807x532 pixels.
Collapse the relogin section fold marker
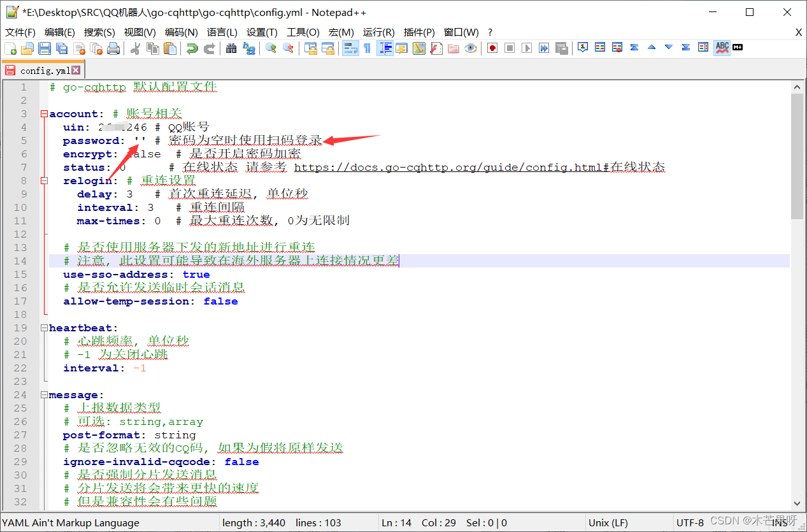click(44, 181)
